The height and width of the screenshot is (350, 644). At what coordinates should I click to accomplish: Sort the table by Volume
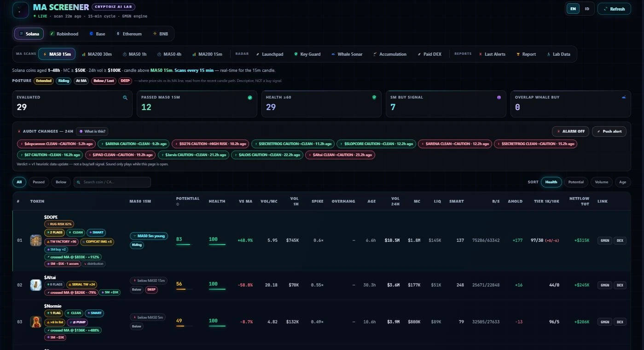pos(602,182)
